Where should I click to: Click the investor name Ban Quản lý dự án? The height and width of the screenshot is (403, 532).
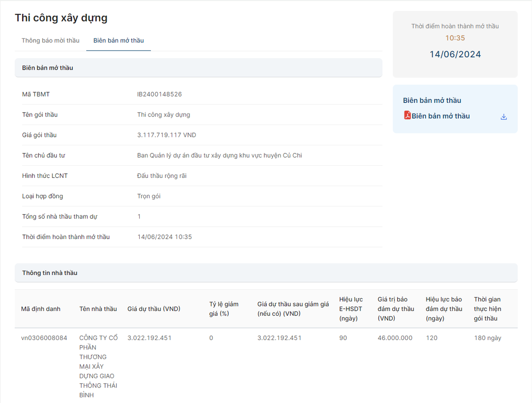point(219,156)
